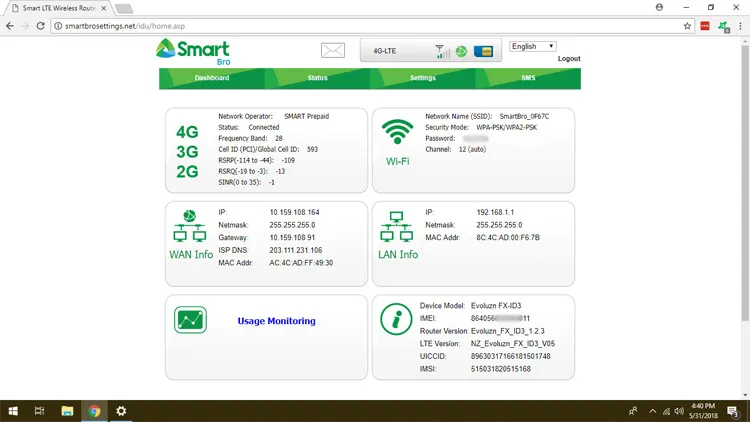The image size is (750, 422).
Task: Click the red extension icon in toolbar
Action: coord(705,26)
